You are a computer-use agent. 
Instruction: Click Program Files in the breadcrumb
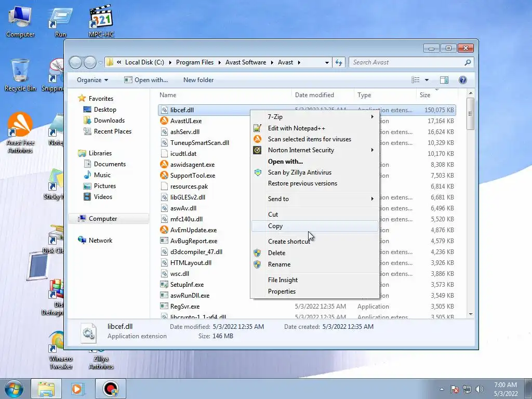pyautogui.click(x=195, y=62)
